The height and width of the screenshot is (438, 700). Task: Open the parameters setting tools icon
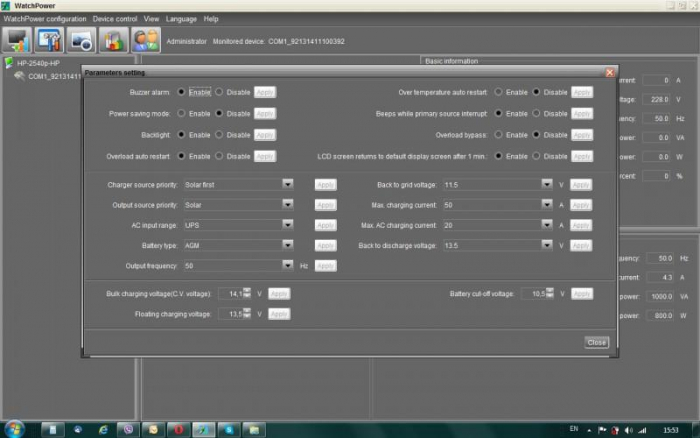coord(49,41)
